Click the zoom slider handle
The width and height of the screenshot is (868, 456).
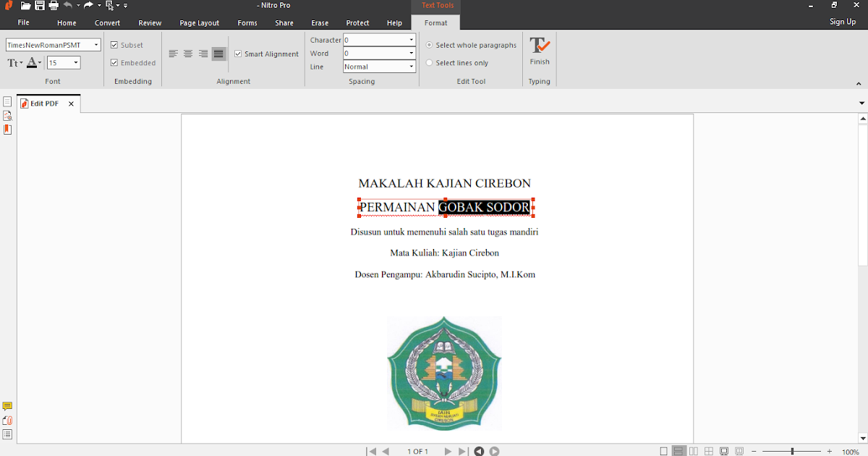coord(793,451)
